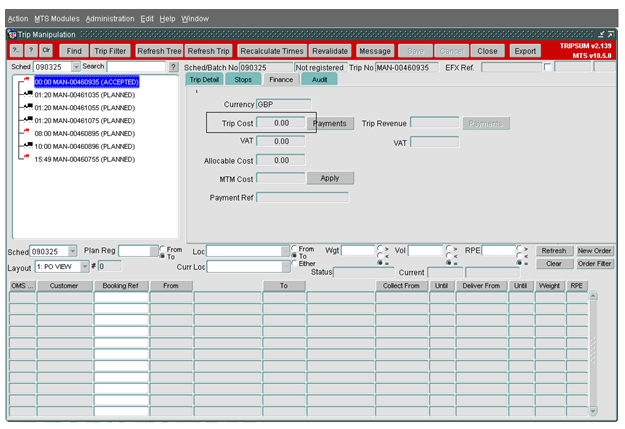Image resolution: width=625 pixels, height=429 pixels.
Task: Open the lower Sched 090325 dropdown above Layout
Action: [72, 252]
